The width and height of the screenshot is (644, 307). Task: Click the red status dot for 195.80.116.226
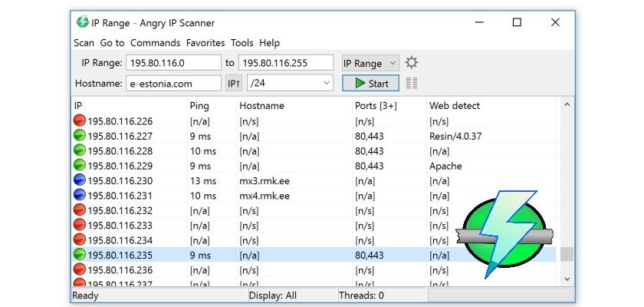(79, 120)
